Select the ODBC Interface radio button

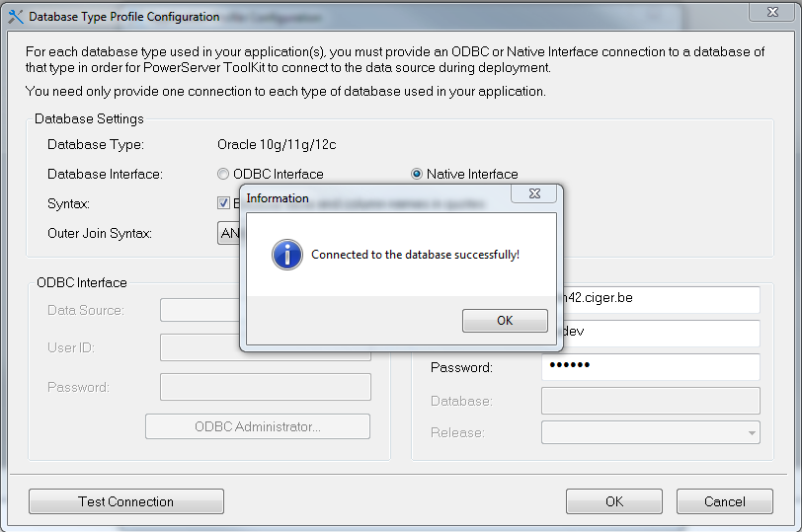coord(223,174)
